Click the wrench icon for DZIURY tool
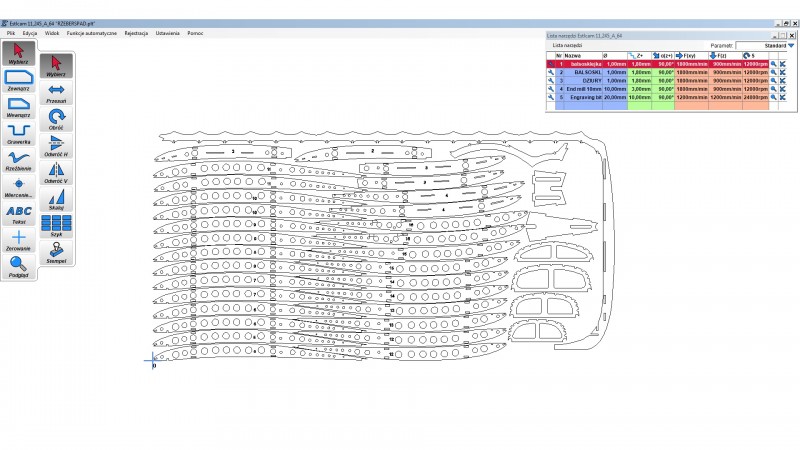Image resolution: width=800 pixels, height=450 pixels. (551, 81)
